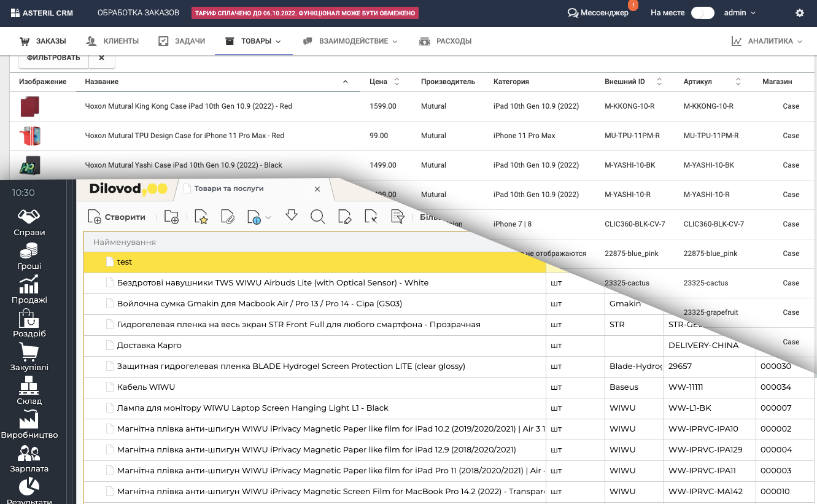Open black Yashi case thumbnail
817x504 pixels.
(x=29, y=165)
